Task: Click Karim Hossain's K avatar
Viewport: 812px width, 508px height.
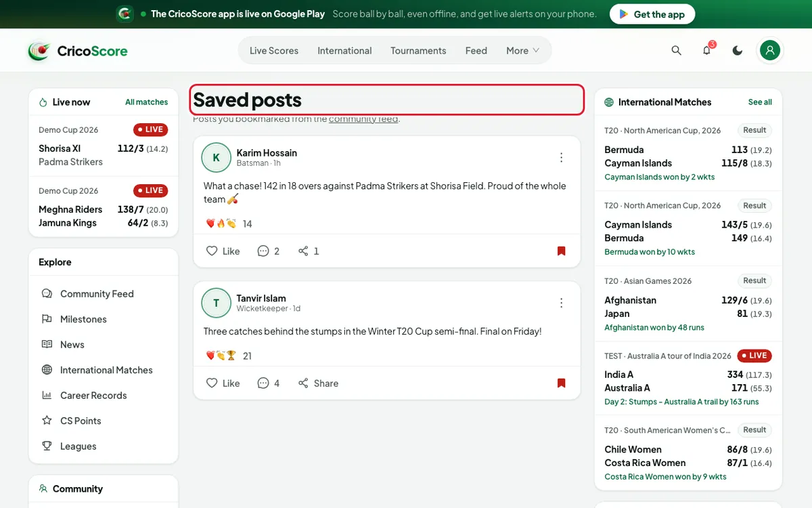Action: [x=217, y=158]
